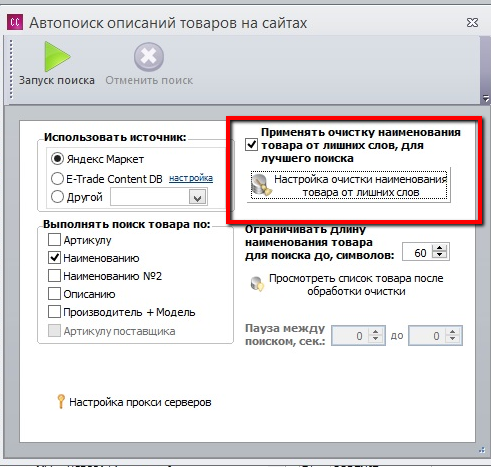
Task: Select E-Trade Content DB radio button
Action: pos(57,179)
